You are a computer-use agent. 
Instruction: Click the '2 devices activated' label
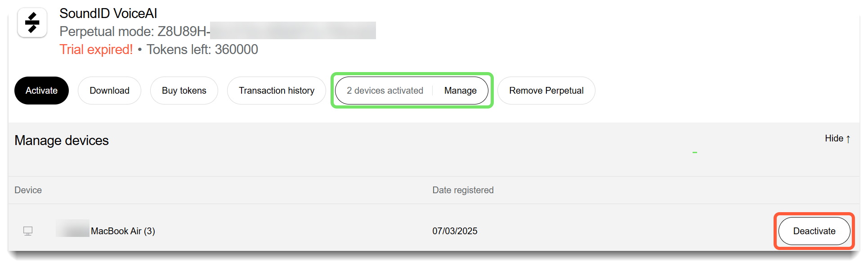point(385,91)
